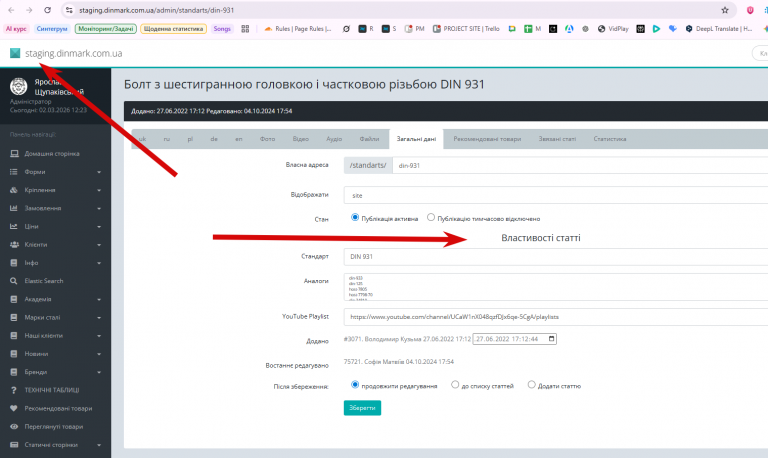Click the Марки сталі sidebar icon
This screenshot has height=458, width=768.
[14, 317]
